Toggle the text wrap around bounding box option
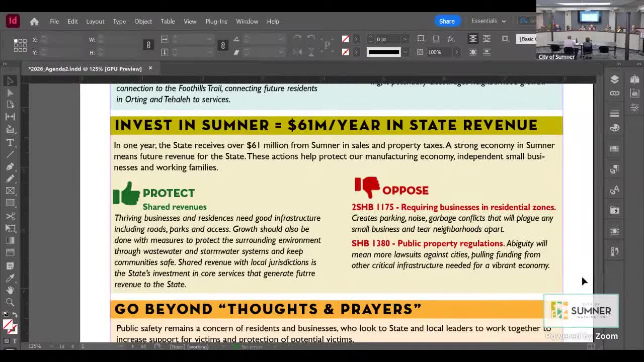The image size is (644, 362). pyautogui.click(x=486, y=39)
